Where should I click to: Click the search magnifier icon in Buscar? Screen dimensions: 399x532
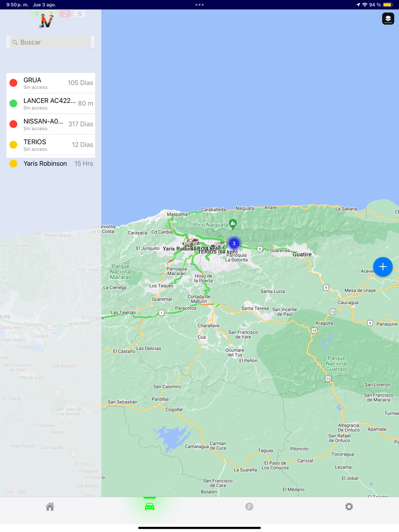coord(15,42)
